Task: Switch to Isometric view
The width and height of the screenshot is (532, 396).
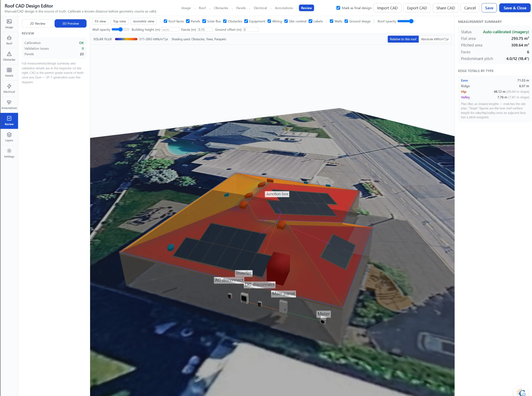Action: [x=144, y=21]
